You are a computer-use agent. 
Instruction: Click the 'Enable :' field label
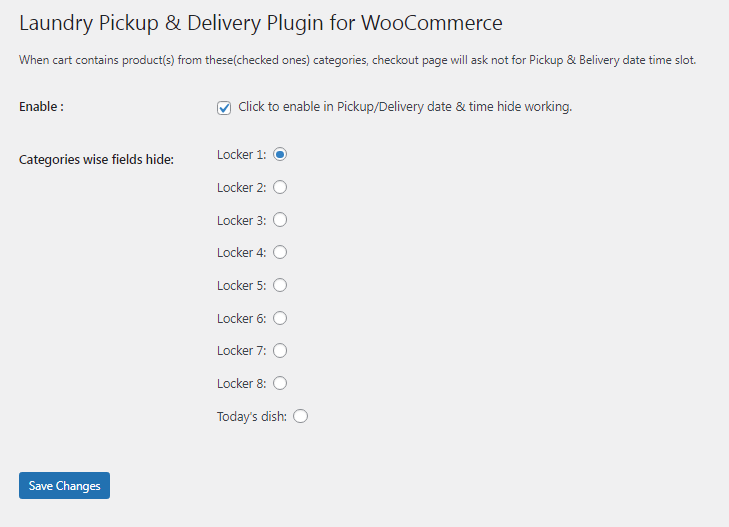tap(41, 107)
